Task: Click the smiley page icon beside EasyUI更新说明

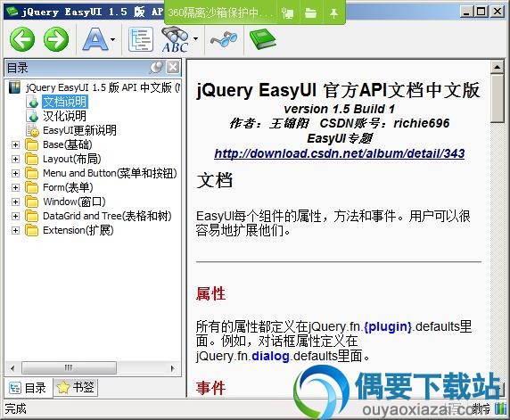Action: (32, 130)
